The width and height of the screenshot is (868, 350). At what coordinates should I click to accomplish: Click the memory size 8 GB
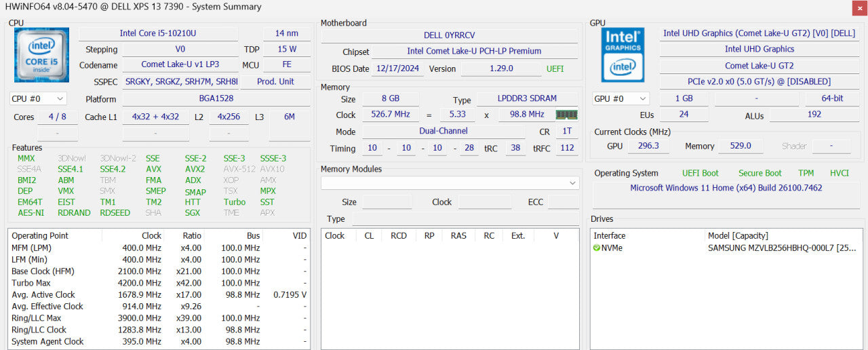pyautogui.click(x=390, y=100)
